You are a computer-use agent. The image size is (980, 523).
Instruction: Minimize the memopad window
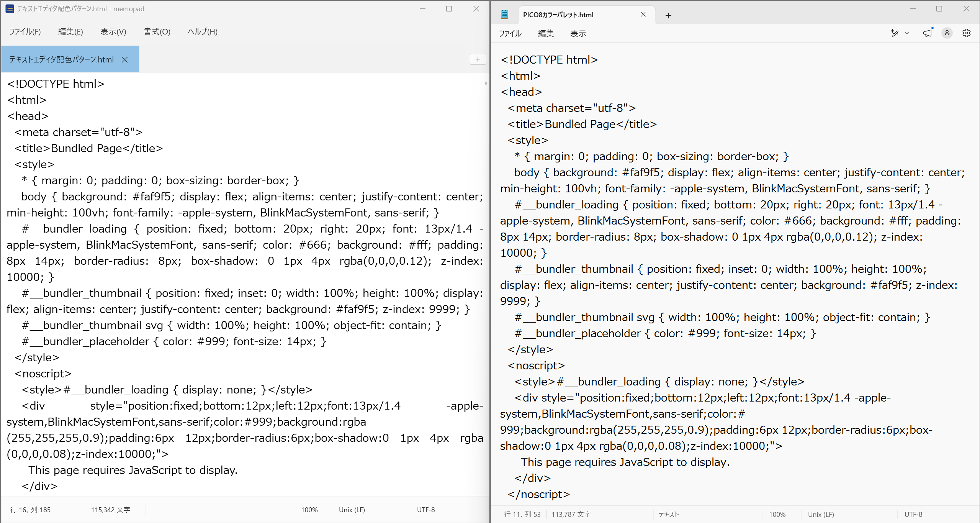pos(422,8)
